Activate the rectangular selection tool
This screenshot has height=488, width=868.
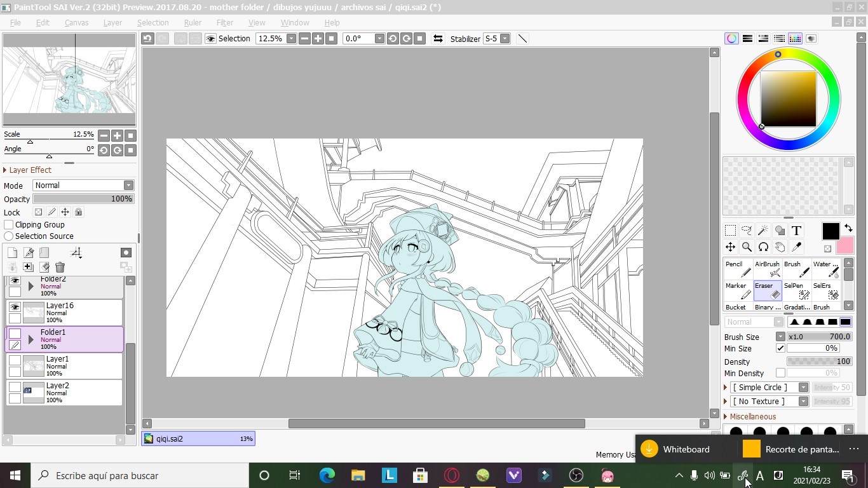point(731,231)
